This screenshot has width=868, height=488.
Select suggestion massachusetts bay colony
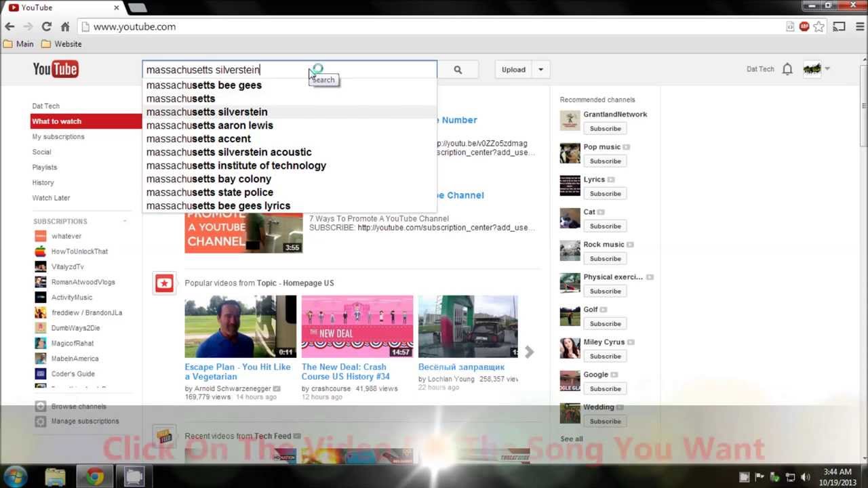tap(290, 179)
